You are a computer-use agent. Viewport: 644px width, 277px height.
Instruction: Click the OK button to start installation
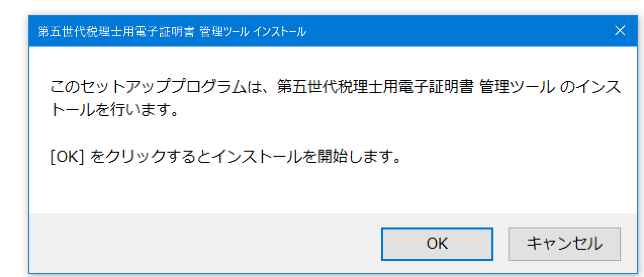click(437, 244)
